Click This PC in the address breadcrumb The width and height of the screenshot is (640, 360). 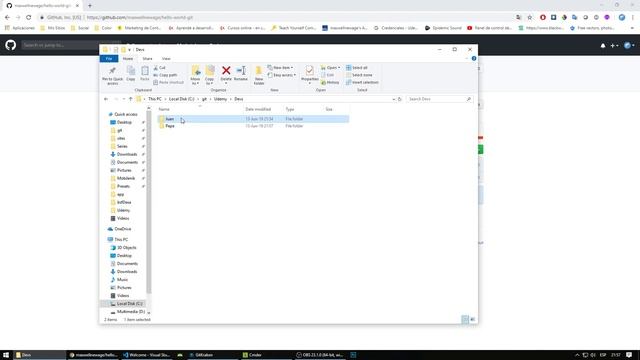(x=155, y=99)
